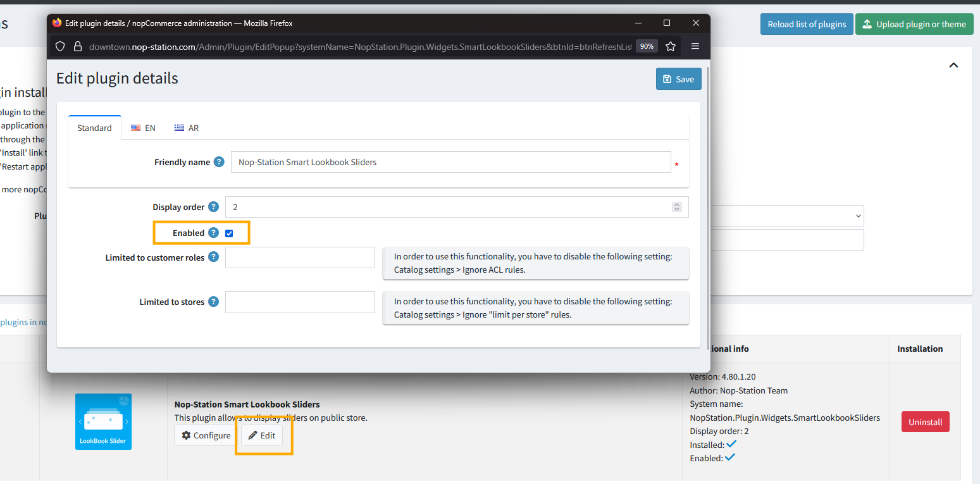Click the Version: 4.80.1.20 text

click(x=723, y=376)
